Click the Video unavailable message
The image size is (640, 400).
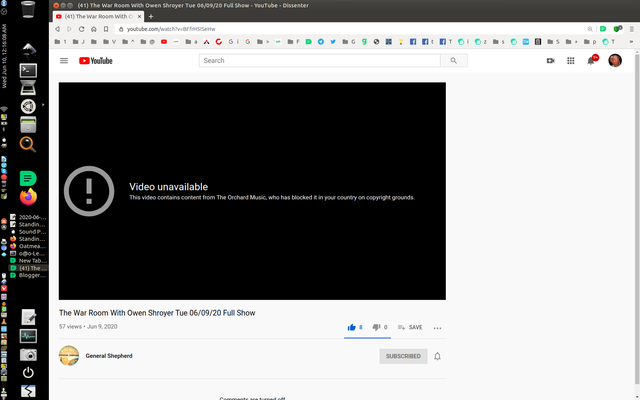pos(169,187)
